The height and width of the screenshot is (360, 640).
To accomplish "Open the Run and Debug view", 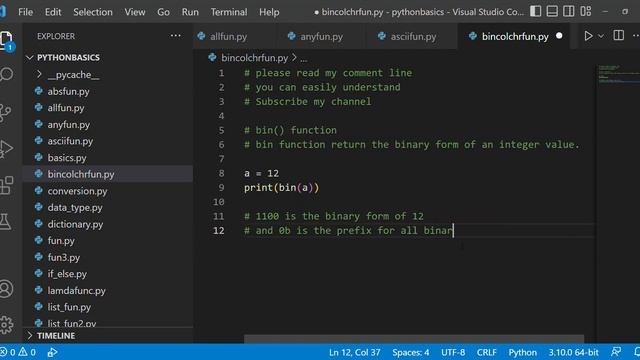I will click(6, 149).
